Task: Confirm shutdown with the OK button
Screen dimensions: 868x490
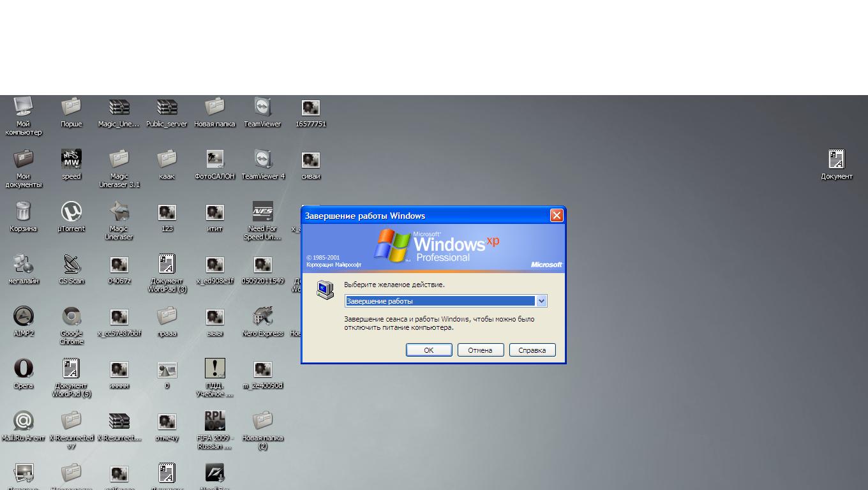Action: (429, 350)
